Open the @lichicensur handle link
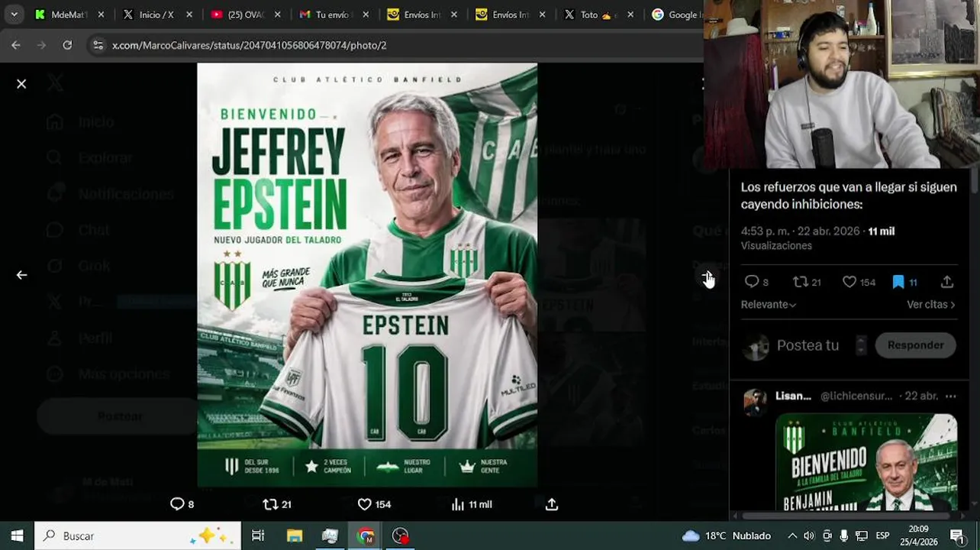Screen dimensions: 980x550 [x=856, y=396]
